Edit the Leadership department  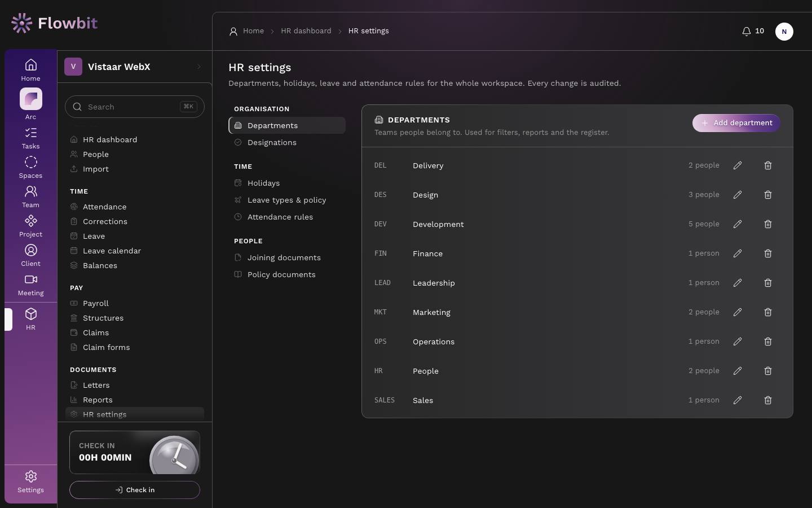738,283
